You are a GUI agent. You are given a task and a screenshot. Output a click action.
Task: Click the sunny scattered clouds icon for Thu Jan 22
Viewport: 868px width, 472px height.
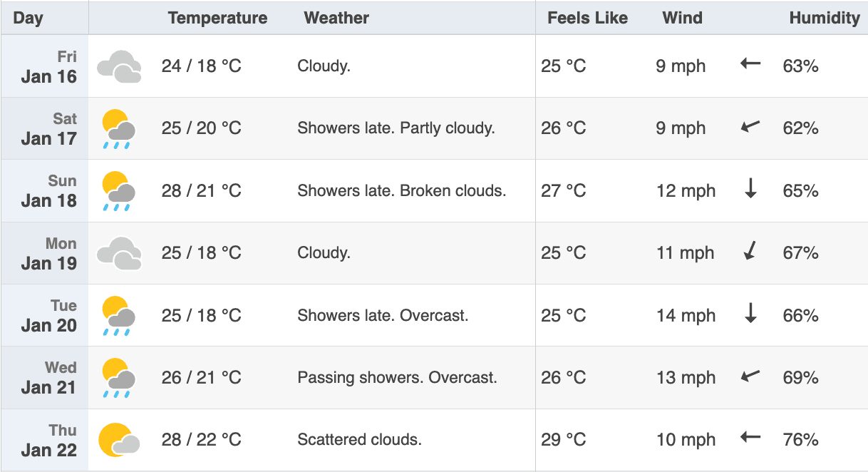click(x=119, y=440)
